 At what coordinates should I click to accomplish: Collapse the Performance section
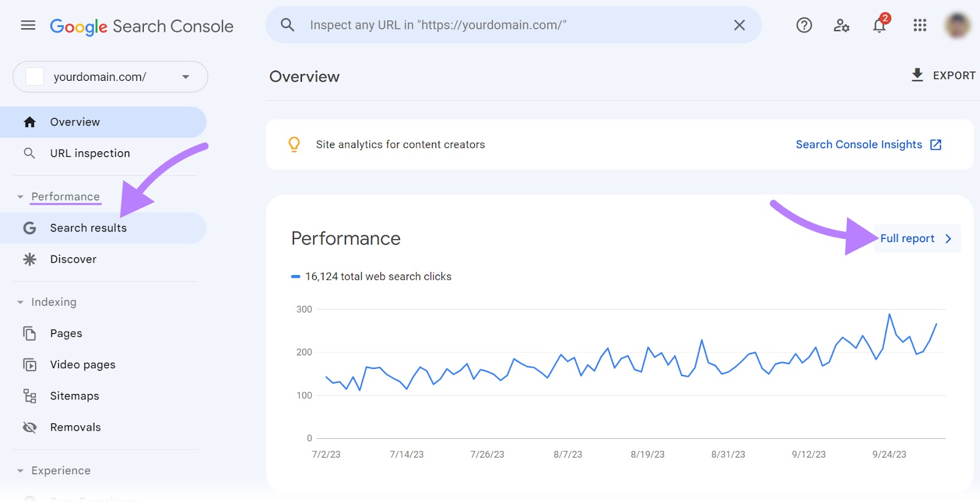(x=20, y=197)
